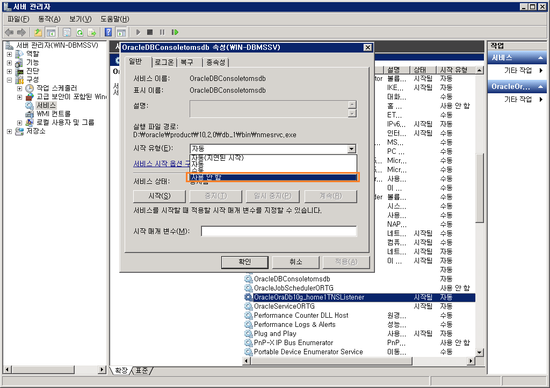Click the gear icon beside OracleDBConsoletomsdb row
Screen dimensions: 550x388
click(x=248, y=279)
